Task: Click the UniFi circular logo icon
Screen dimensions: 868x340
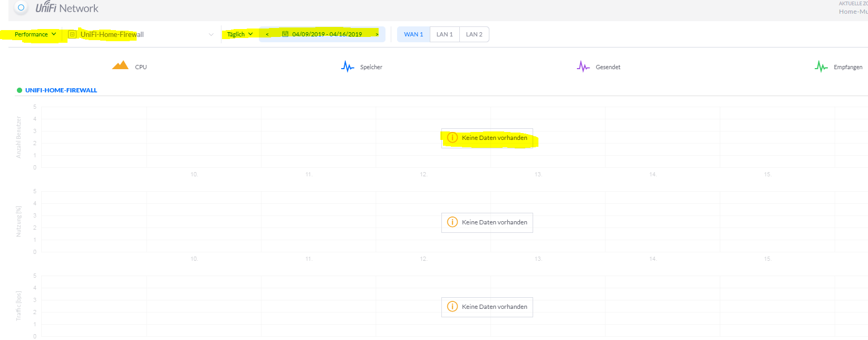Action: [x=21, y=8]
